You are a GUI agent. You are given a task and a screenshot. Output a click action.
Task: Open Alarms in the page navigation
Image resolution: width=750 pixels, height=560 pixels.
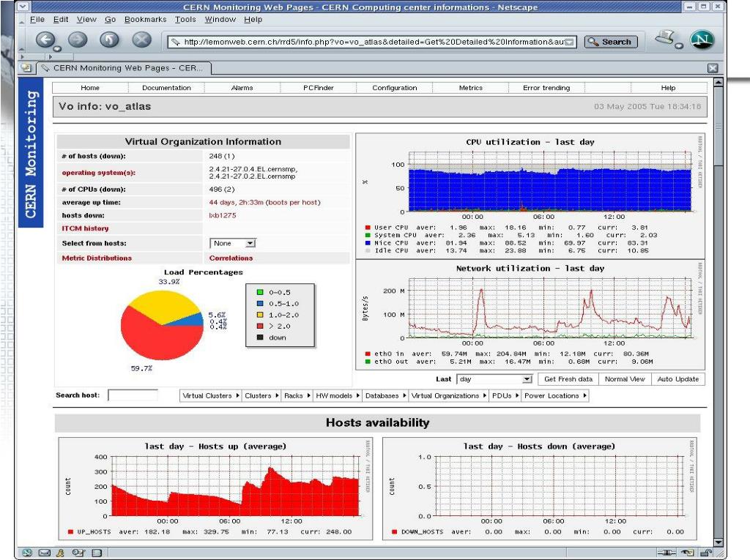point(242,88)
